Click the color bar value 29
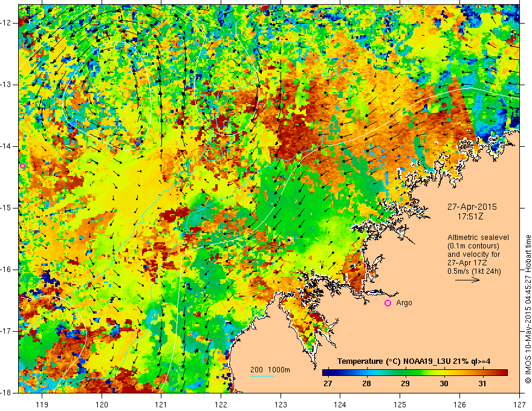This screenshot has height=411, width=532. click(x=405, y=384)
